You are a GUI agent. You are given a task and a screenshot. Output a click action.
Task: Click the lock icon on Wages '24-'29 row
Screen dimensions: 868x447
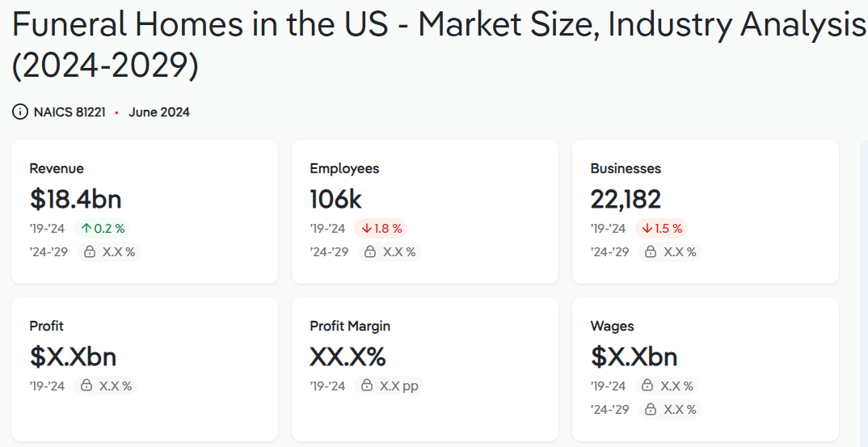[x=651, y=409]
